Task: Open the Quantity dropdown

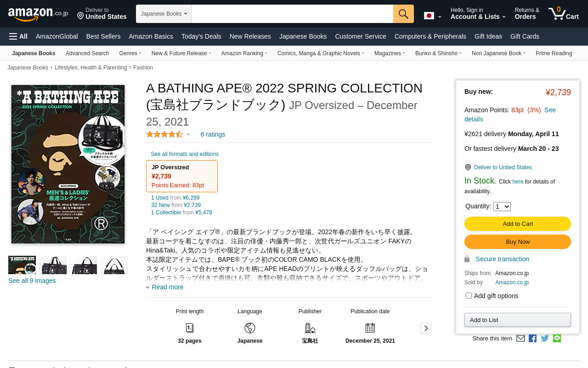Action: pyautogui.click(x=502, y=207)
